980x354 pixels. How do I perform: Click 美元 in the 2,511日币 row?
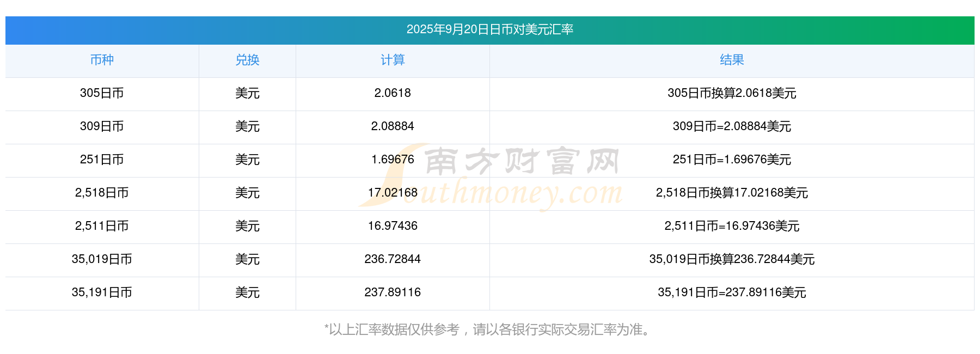pyautogui.click(x=247, y=226)
